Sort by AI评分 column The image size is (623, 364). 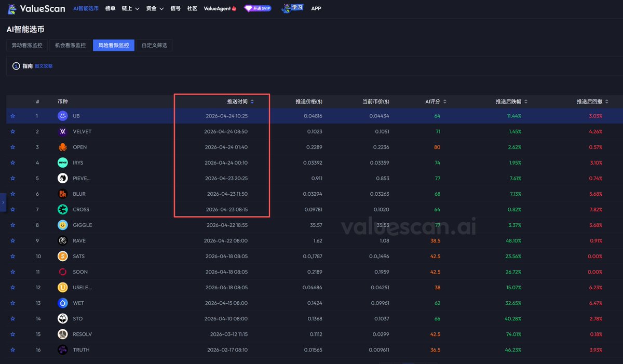(x=436, y=102)
